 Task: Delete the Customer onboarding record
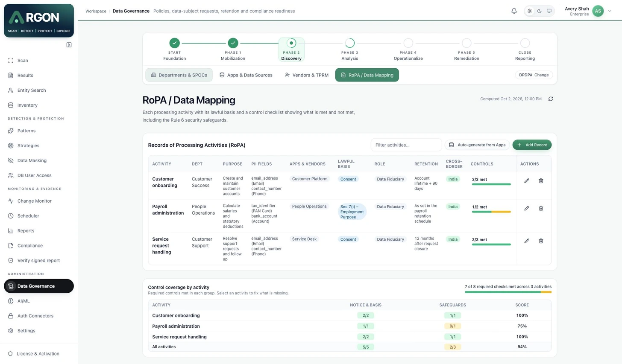coord(541,181)
